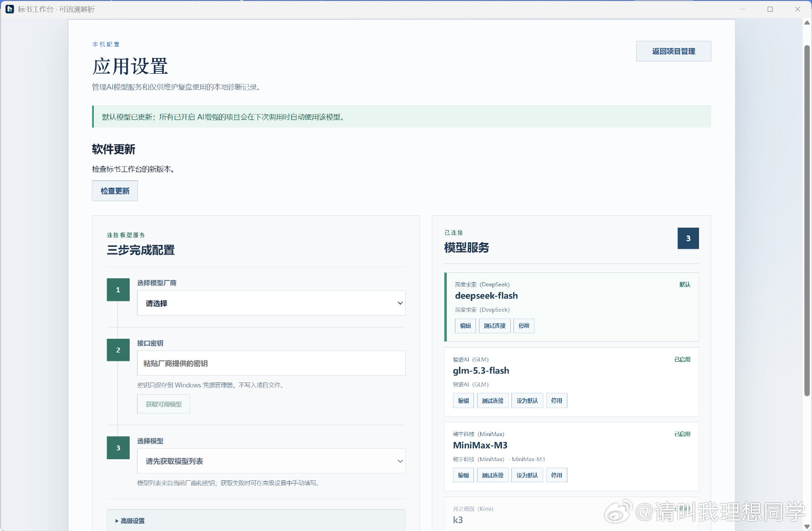
Task: Click the step 2 number badge
Action: (118, 350)
